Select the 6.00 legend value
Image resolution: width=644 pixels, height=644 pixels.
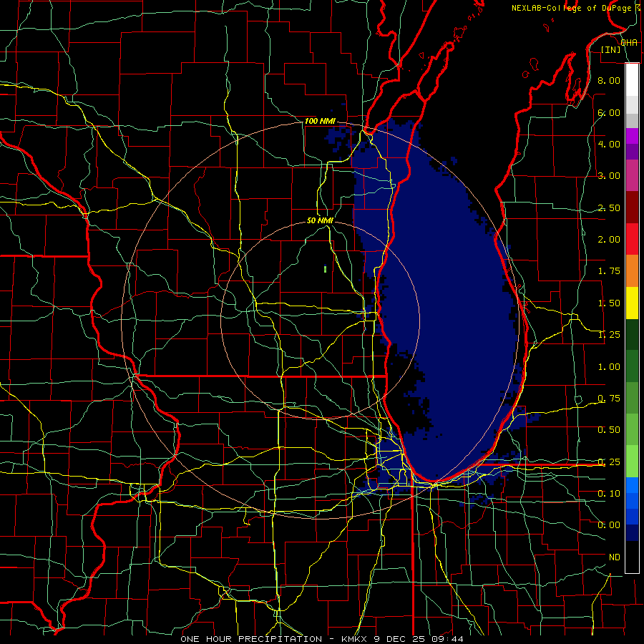[x=609, y=112]
